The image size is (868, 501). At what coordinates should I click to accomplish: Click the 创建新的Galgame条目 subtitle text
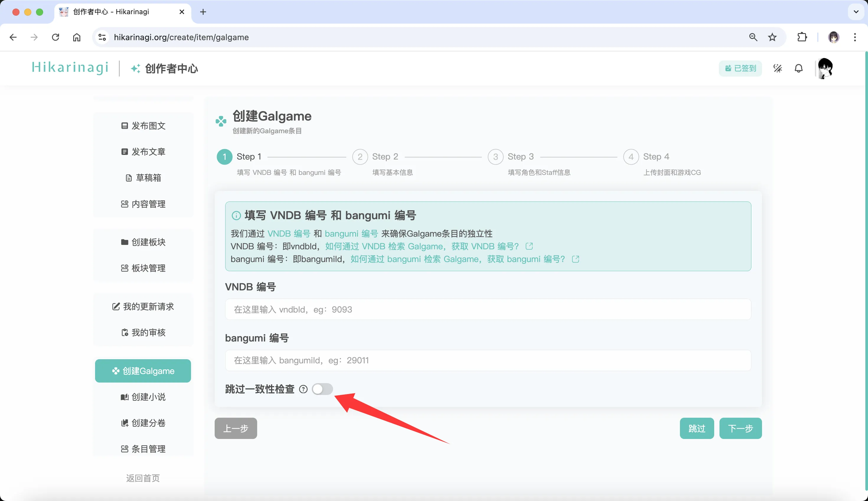point(267,131)
